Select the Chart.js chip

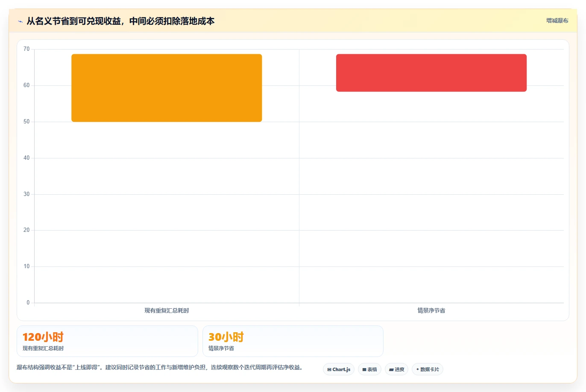coord(339,369)
